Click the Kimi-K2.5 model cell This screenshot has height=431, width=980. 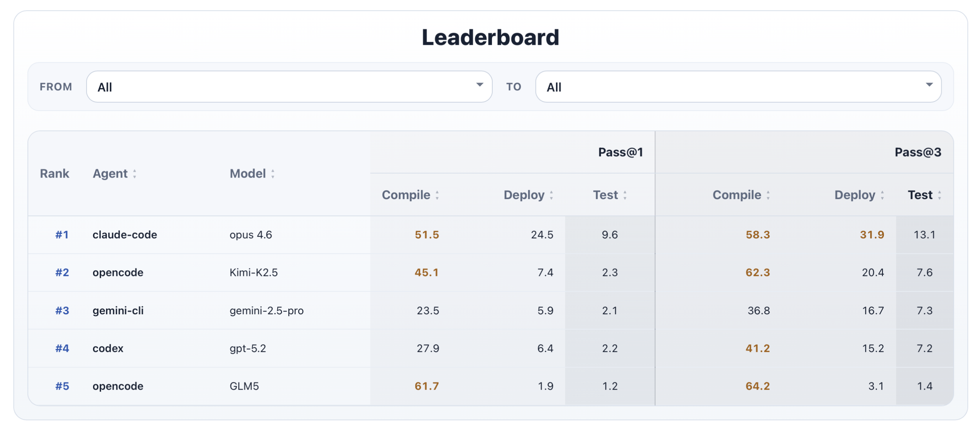click(x=253, y=273)
